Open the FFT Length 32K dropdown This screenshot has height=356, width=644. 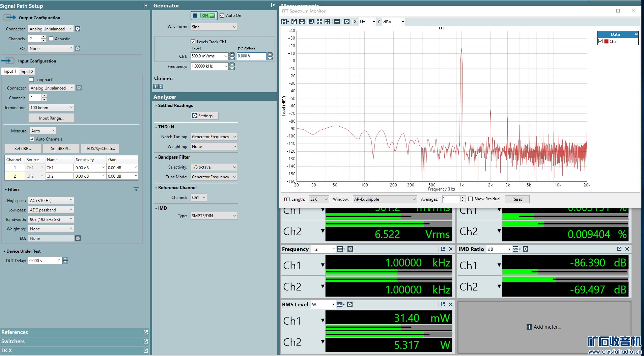pyautogui.click(x=319, y=199)
